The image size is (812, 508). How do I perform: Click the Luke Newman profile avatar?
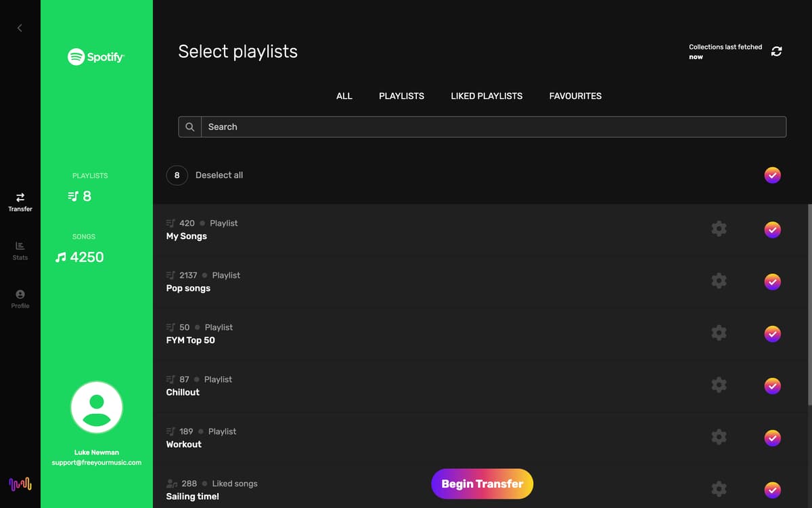(97, 407)
